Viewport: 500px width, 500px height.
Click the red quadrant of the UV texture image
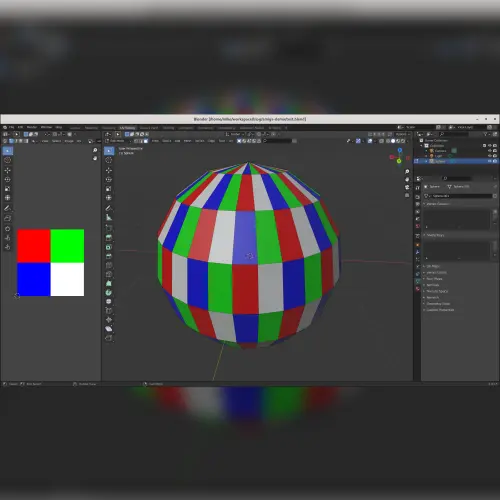(34, 246)
